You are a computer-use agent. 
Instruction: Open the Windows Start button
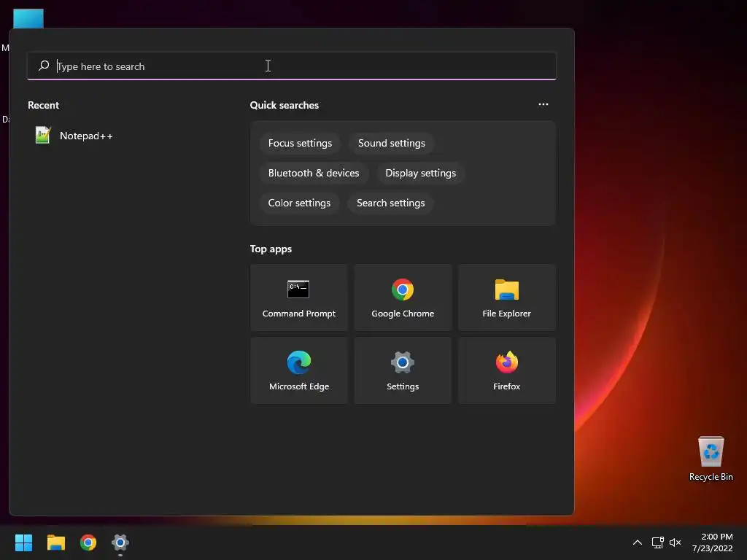(x=23, y=542)
